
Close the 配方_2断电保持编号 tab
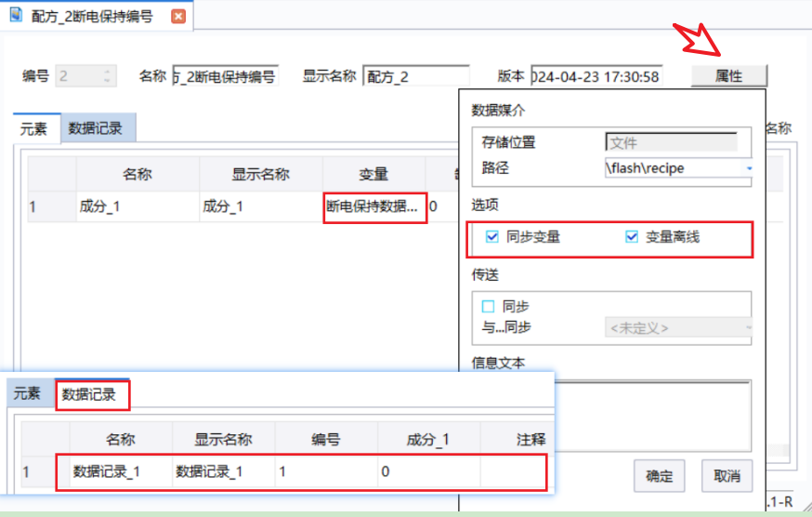[178, 17]
